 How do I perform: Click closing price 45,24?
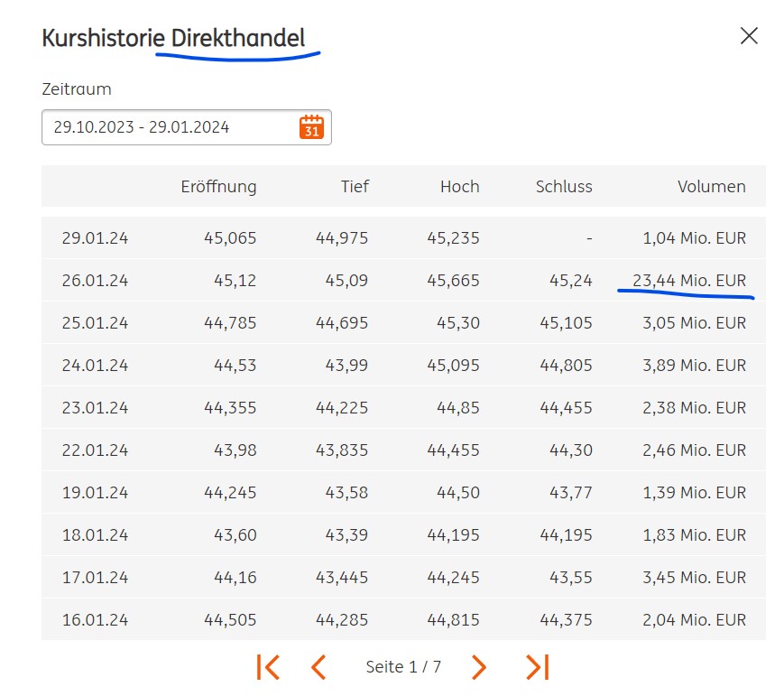click(570, 280)
